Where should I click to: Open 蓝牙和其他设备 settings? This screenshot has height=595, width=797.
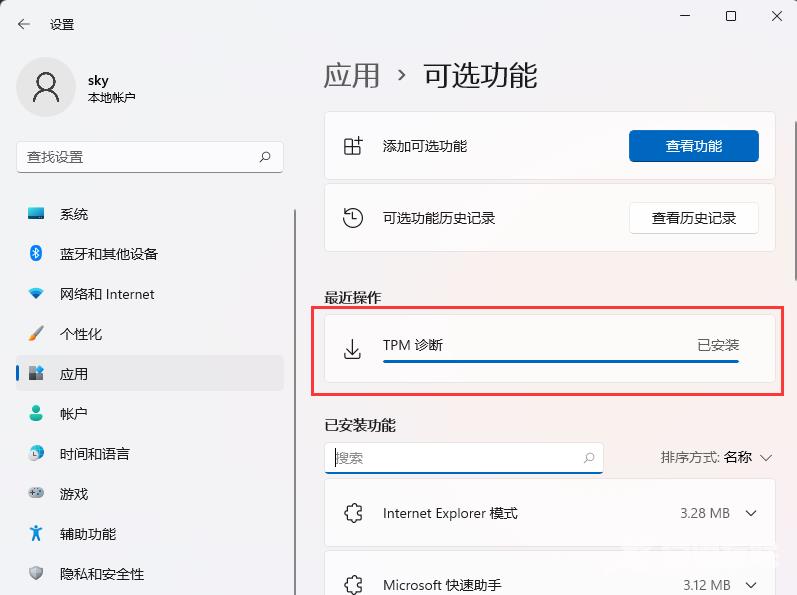150,254
